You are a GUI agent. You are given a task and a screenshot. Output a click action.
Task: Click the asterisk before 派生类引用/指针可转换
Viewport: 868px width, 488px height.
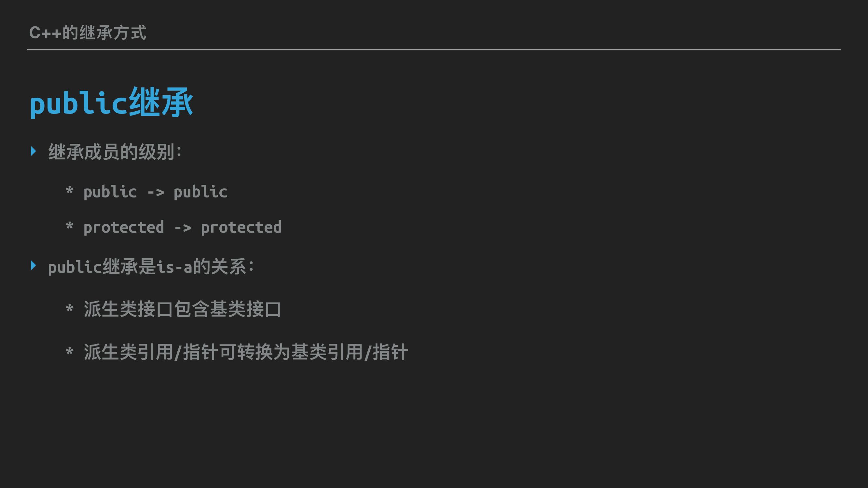[x=69, y=352]
